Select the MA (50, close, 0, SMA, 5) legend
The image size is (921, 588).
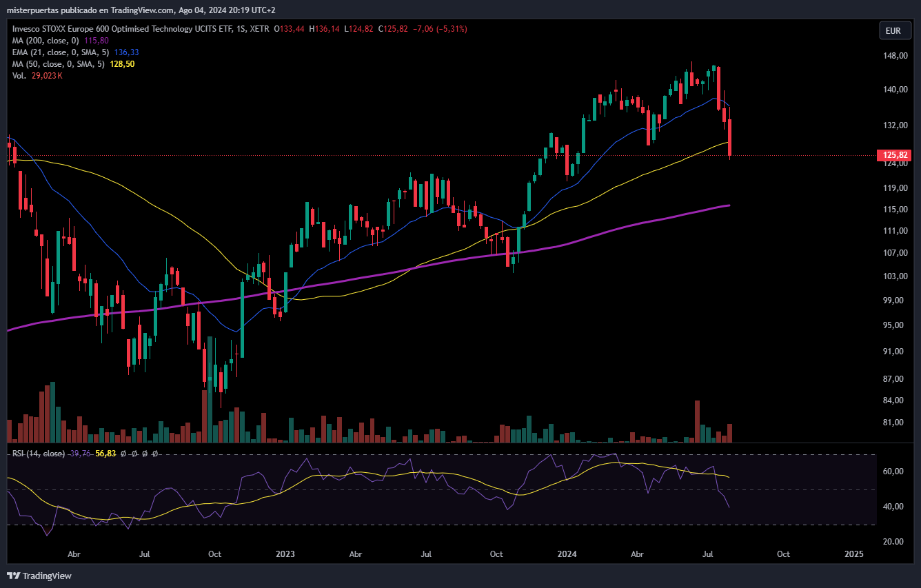tap(59, 63)
